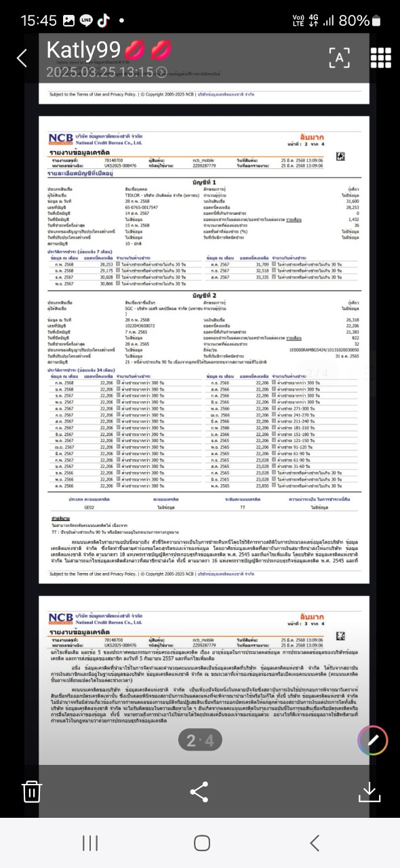Tap the Android home button

point(201,843)
